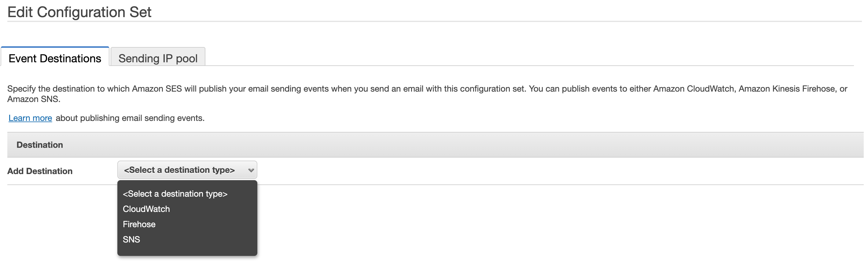Pick Firehose as the destination type
This screenshot has width=868, height=262.
coord(139,224)
